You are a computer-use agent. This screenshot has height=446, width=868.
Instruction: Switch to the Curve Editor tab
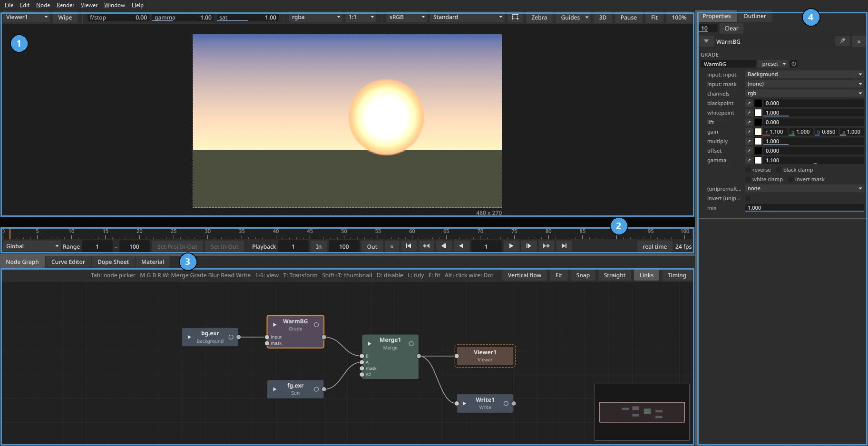68,262
